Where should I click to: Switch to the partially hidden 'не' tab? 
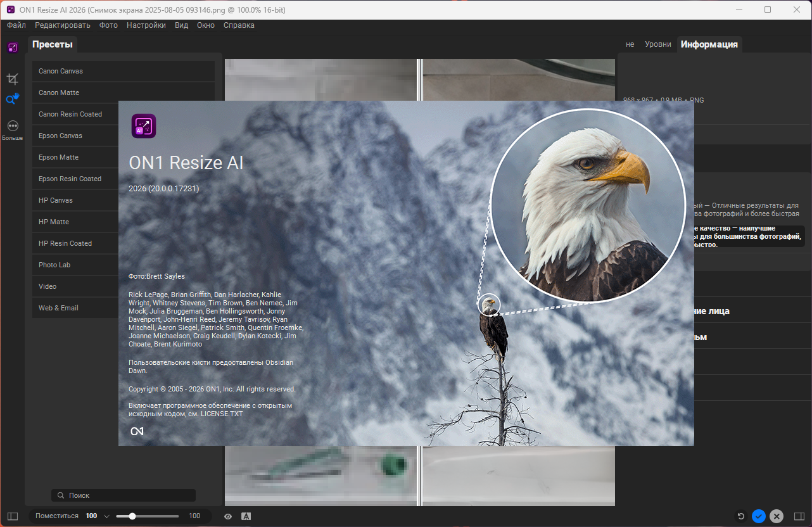click(630, 44)
